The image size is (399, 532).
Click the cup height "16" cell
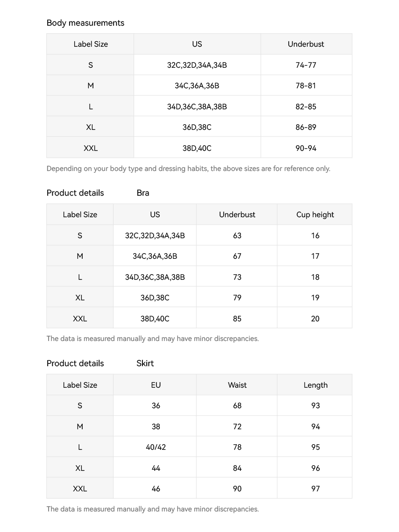(315, 235)
